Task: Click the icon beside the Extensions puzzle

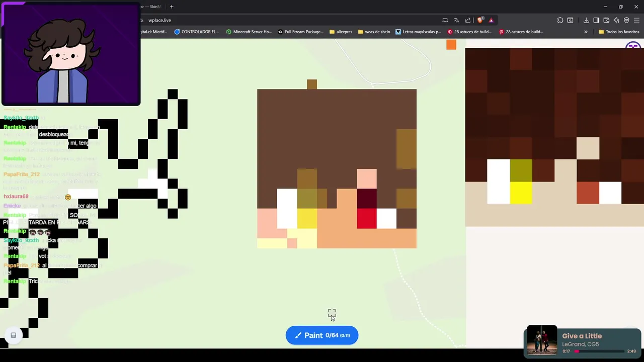Action: click(x=570, y=20)
